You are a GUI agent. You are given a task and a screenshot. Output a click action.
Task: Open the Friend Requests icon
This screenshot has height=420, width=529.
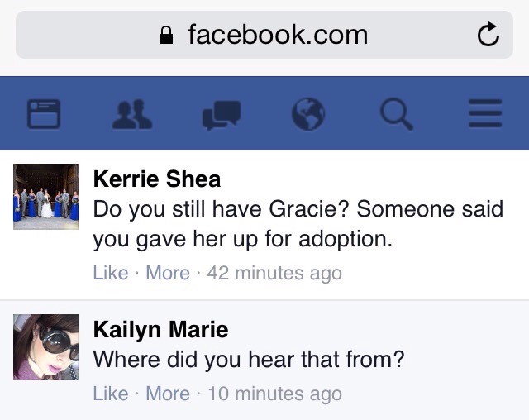pyautogui.click(x=132, y=114)
